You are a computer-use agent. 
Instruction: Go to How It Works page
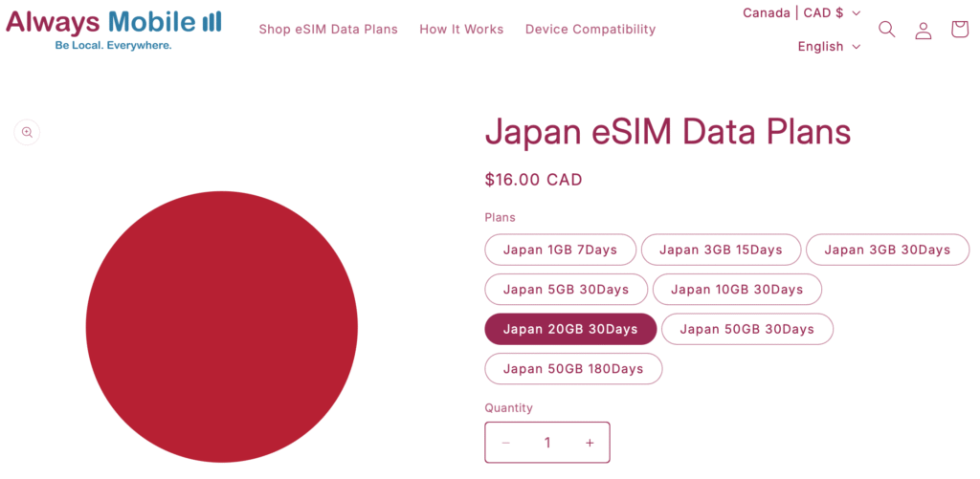(461, 29)
